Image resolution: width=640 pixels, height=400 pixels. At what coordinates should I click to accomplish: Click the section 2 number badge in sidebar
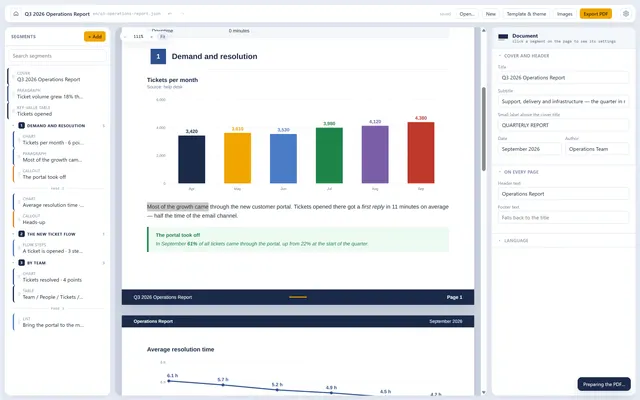pos(22,234)
